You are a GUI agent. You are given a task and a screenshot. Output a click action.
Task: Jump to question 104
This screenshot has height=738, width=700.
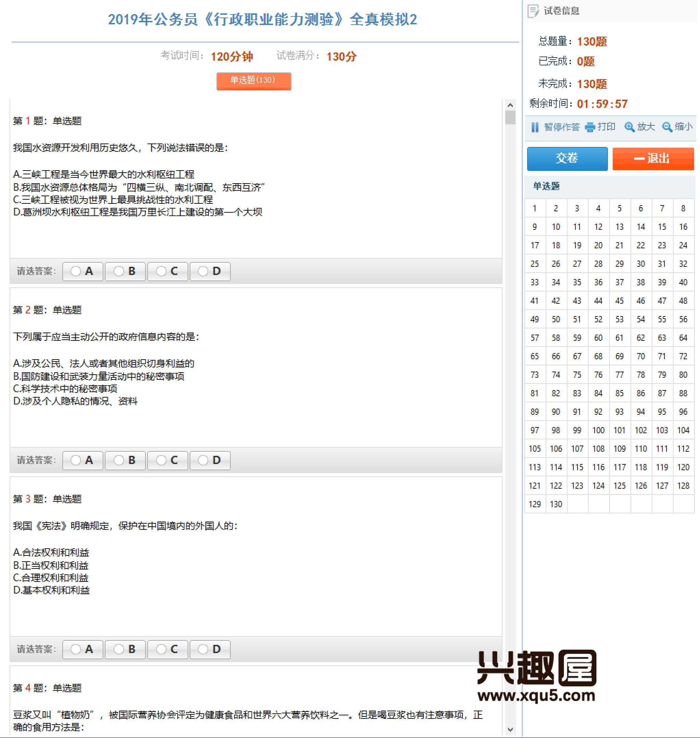pos(683,430)
